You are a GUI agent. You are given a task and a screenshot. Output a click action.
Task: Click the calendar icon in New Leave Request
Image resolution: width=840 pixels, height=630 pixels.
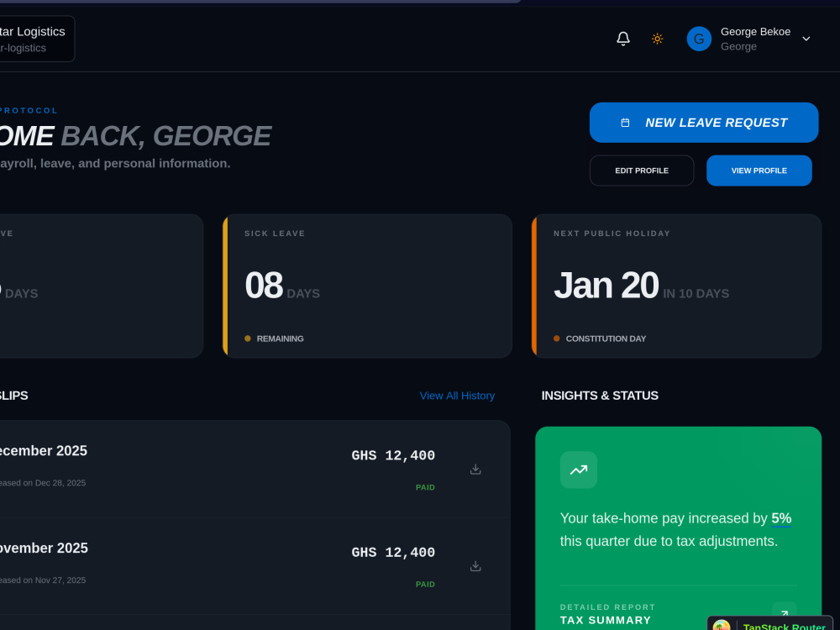pos(625,123)
